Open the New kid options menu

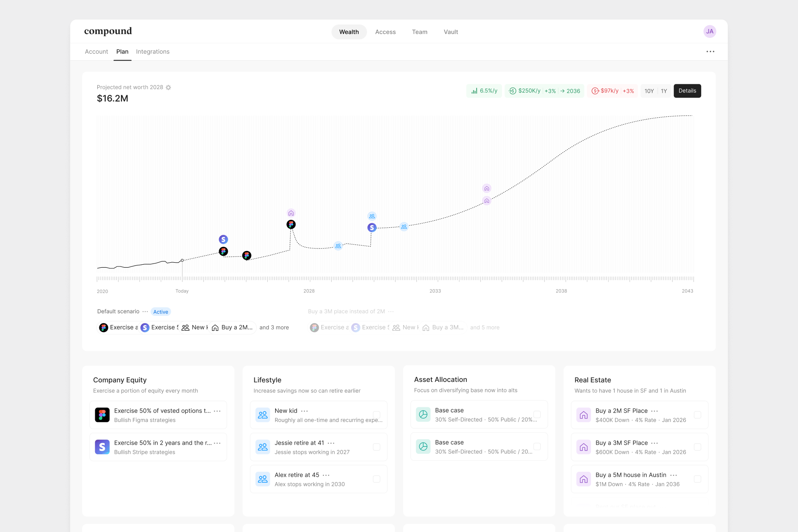pos(304,411)
